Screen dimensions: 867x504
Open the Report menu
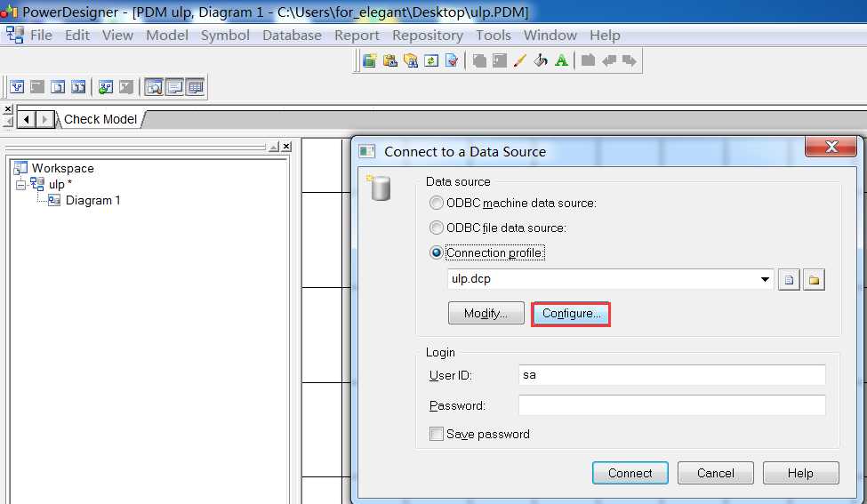point(357,36)
